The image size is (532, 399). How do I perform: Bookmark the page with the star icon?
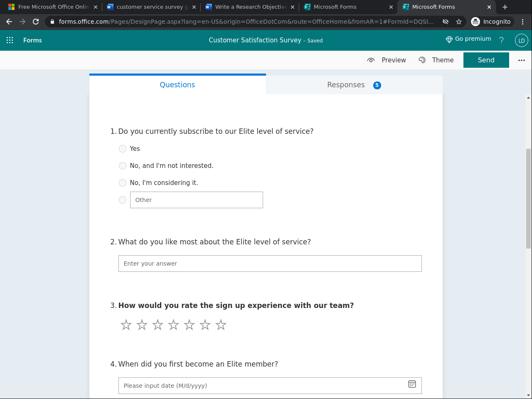458,21
